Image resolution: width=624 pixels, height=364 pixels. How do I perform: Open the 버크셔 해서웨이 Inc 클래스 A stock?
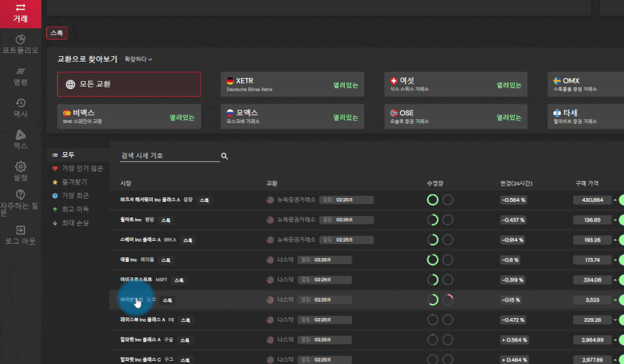(x=150, y=200)
